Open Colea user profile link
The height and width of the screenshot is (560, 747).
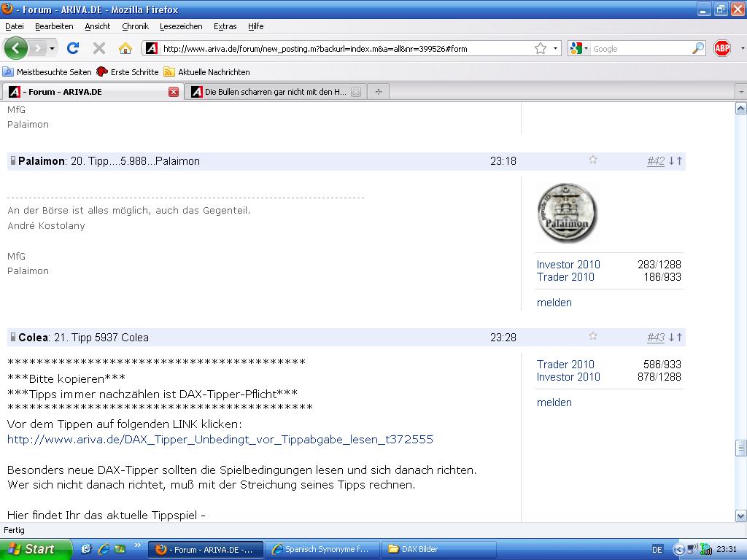(x=33, y=337)
